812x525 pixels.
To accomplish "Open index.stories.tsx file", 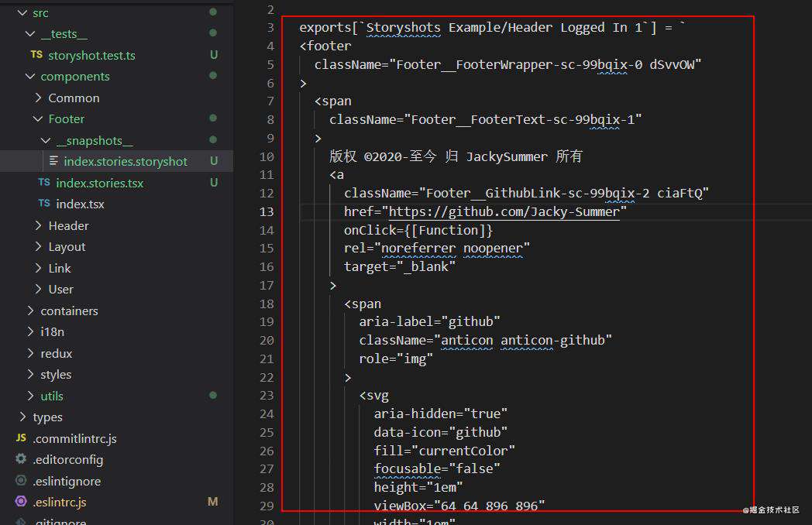I will point(99,184).
